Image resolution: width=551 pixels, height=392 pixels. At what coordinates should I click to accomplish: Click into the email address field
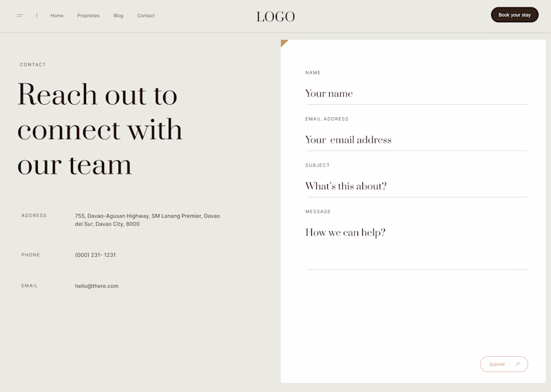(x=416, y=140)
